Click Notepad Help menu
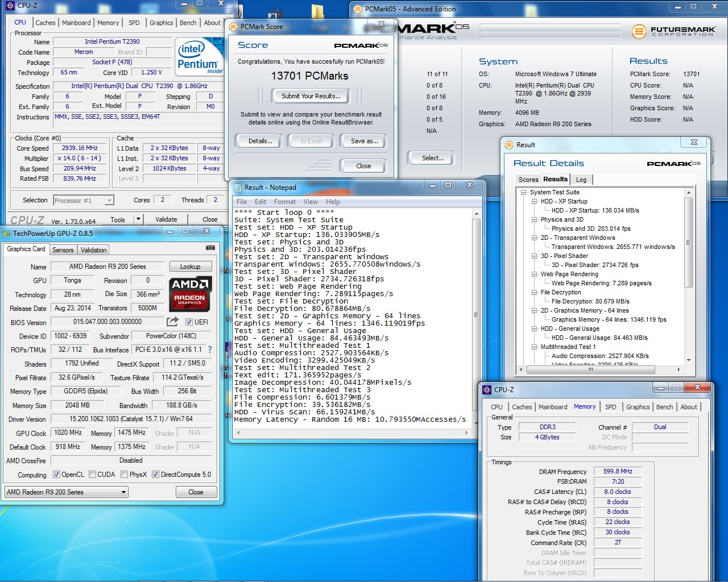Viewport: 728px width, 582px height. coord(333,202)
